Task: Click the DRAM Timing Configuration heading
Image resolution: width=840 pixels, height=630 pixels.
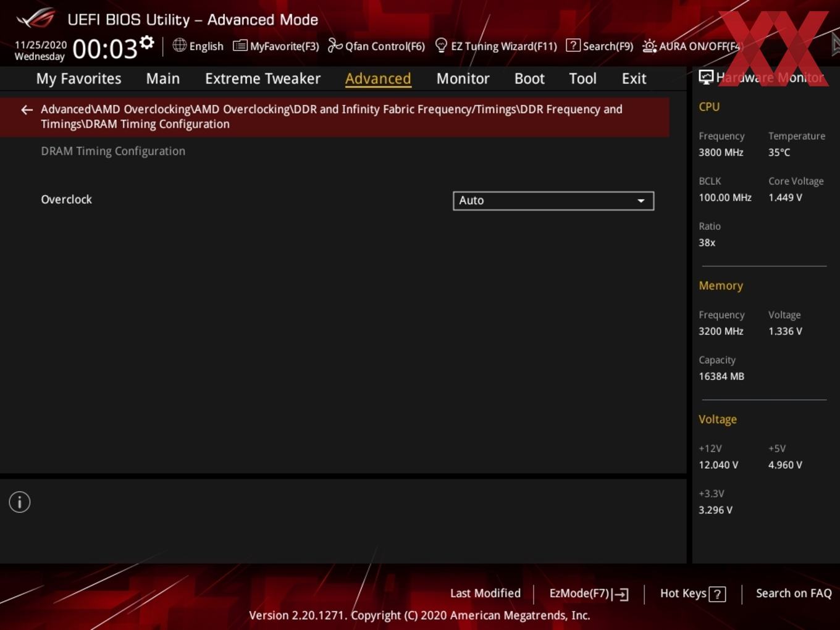Action: pos(113,151)
